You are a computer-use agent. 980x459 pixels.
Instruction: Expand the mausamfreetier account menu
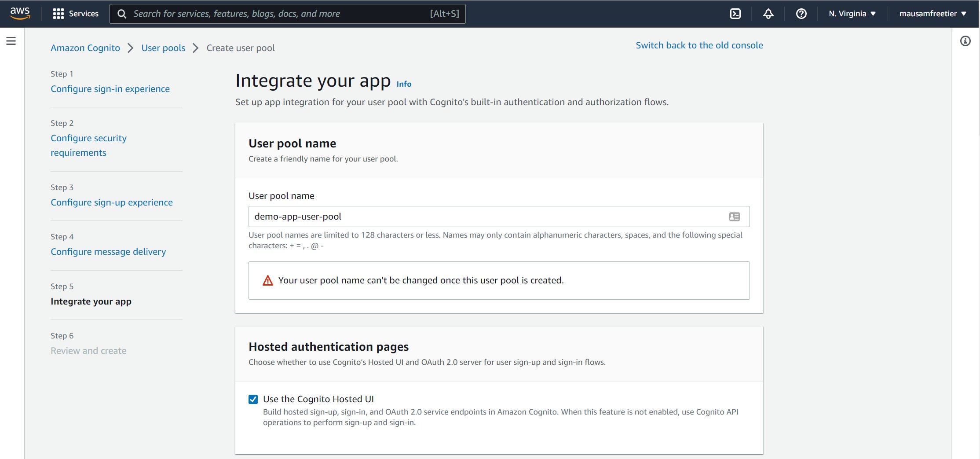(x=932, y=14)
